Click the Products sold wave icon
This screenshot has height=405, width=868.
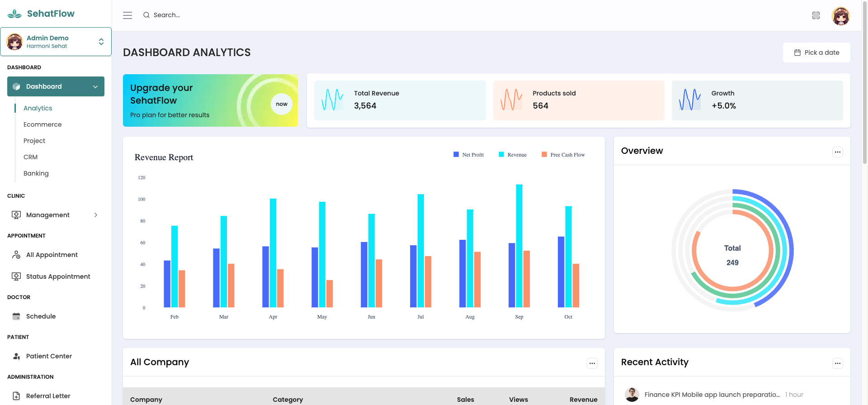pos(511,100)
